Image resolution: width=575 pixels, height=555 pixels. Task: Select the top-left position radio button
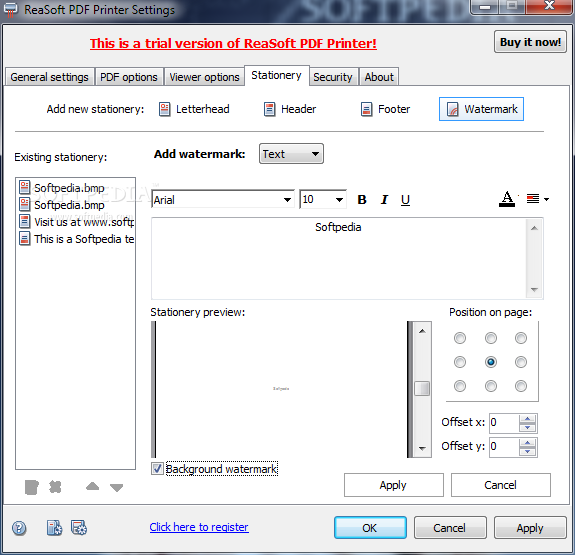pos(460,338)
